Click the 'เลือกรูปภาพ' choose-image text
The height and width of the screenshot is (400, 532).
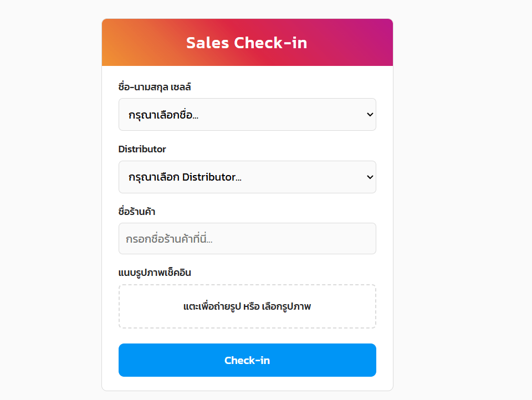coord(287,306)
